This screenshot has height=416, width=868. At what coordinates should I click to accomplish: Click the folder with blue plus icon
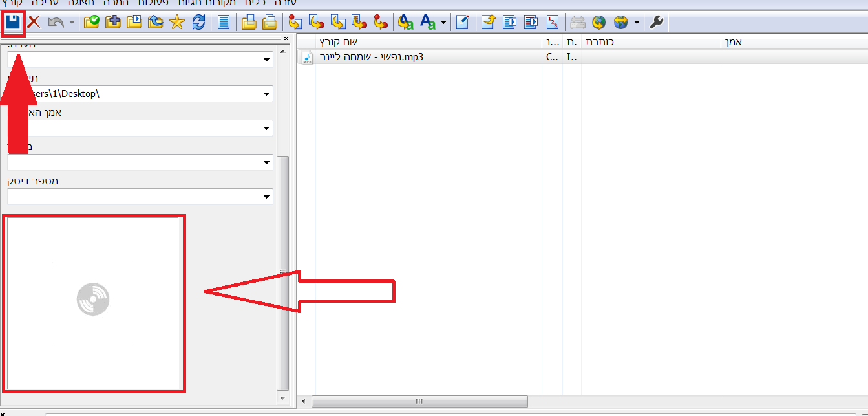pyautogui.click(x=113, y=23)
